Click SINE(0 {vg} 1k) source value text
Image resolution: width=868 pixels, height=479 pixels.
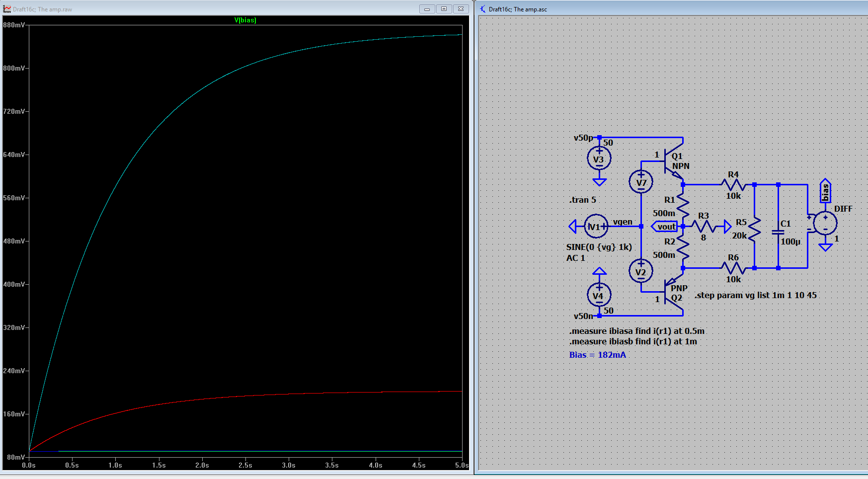(x=599, y=247)
